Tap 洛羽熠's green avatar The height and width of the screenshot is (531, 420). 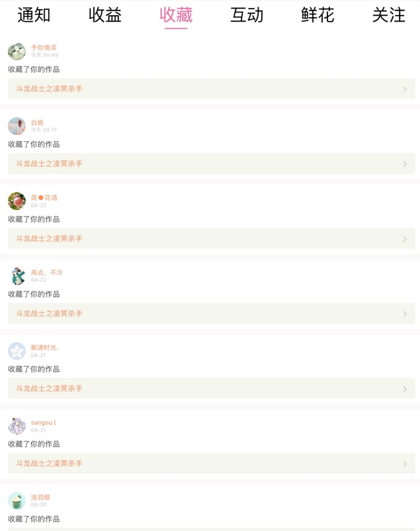pos(17,501)
